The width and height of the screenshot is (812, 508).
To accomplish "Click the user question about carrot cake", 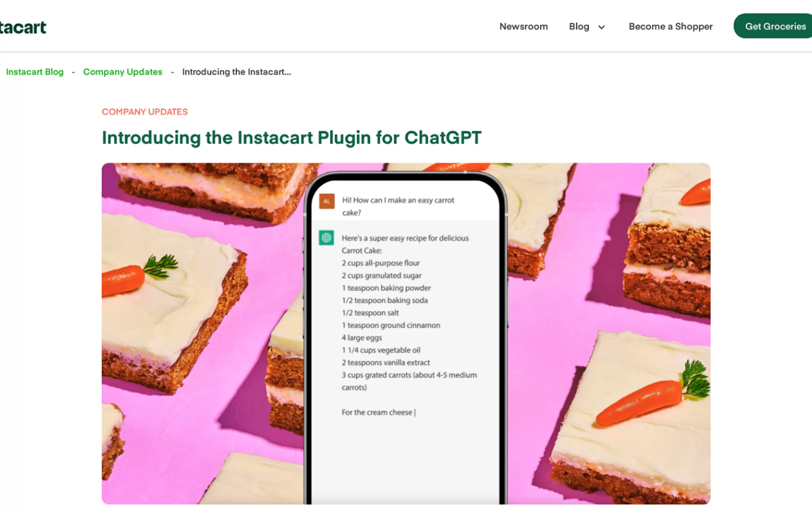I will tap(398, 206).
